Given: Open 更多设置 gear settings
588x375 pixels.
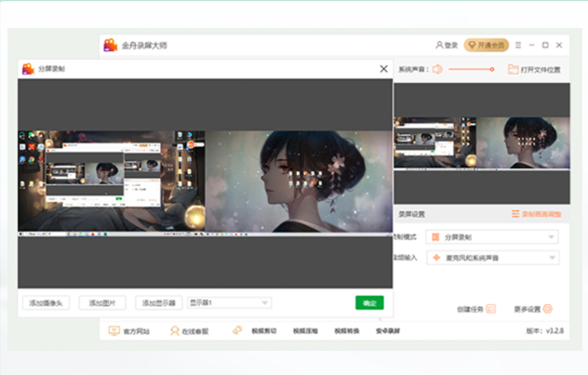Looking at the screenshot, I should pyautogui.click(x=547, y=309).
